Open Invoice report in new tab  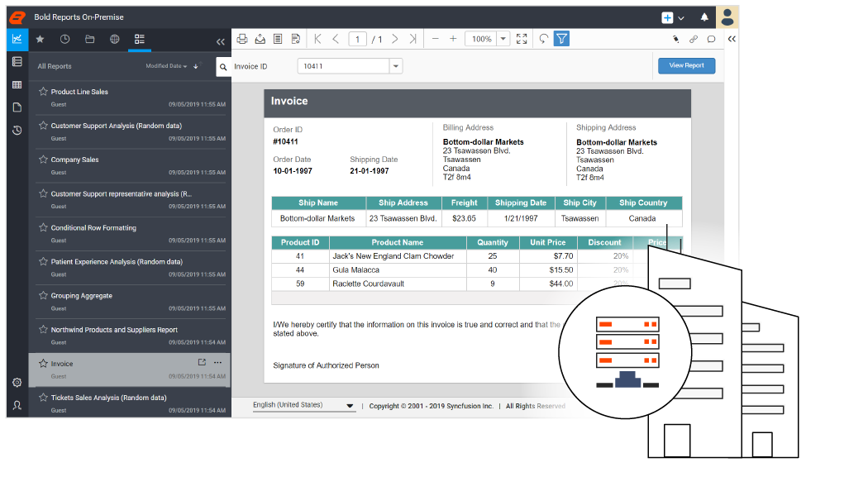point(202,363)
